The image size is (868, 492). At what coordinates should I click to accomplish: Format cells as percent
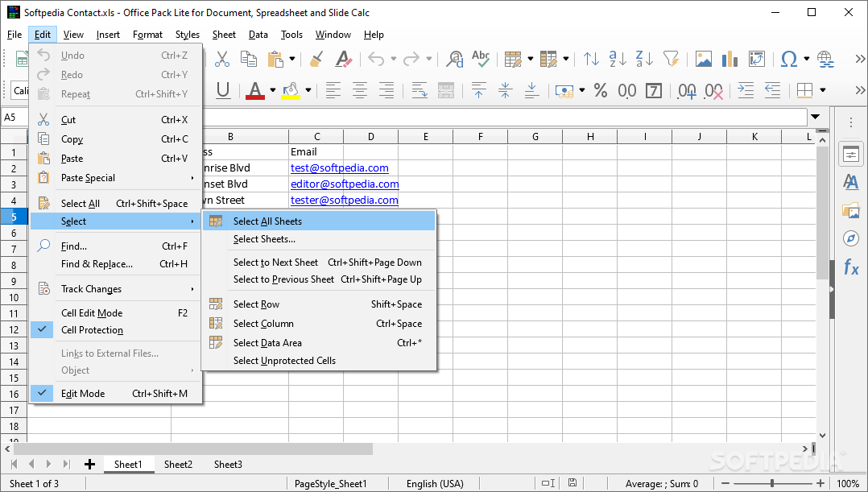click(x=601, y=90)
